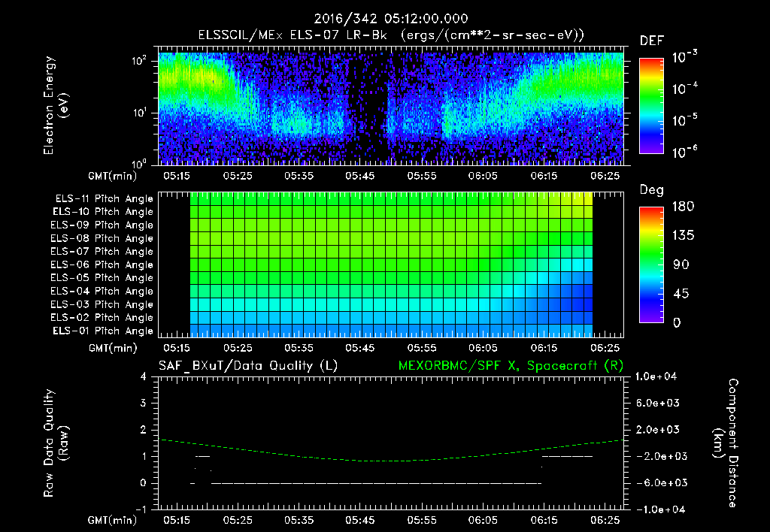Click the 135 value on Deg scale
Viewport: 770px width, 532px height.
pos(684,235)
